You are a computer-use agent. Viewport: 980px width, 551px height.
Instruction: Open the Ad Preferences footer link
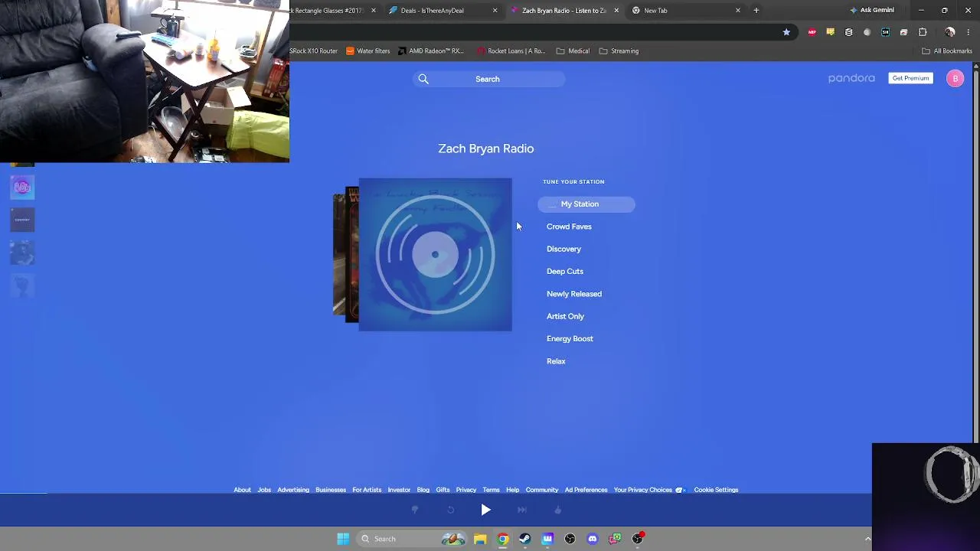click(x=586, y=490)
